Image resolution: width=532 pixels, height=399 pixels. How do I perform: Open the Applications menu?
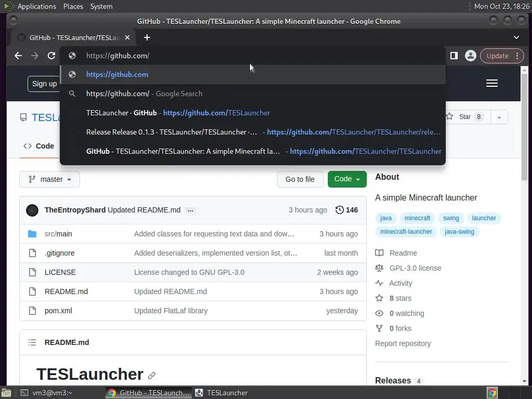36,6
